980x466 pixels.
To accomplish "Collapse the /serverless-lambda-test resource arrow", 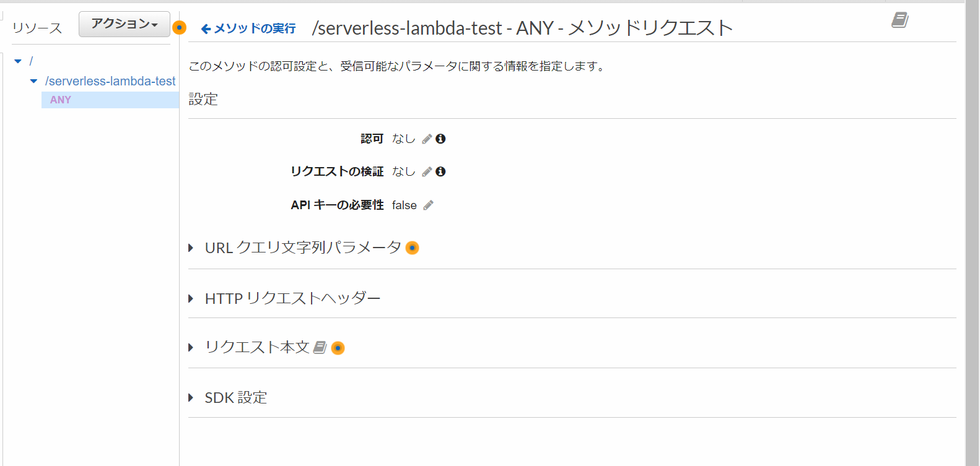I will [x=33, y=81].
